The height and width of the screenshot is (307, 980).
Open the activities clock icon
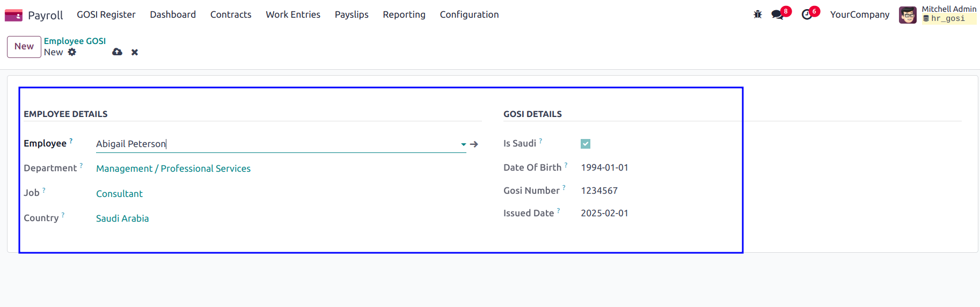coord(807,14)
